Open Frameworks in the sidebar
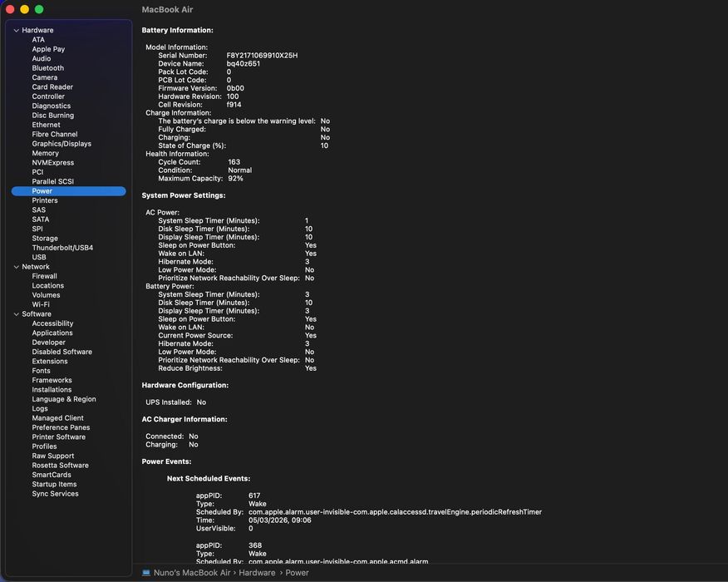Image resolution: width=728 pixels, height=582 pixels. point(52,380)
